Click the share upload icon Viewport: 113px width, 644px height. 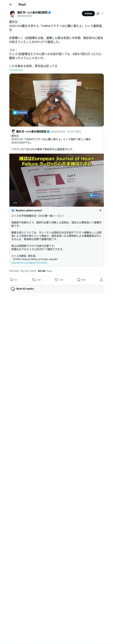coord(101,280)
